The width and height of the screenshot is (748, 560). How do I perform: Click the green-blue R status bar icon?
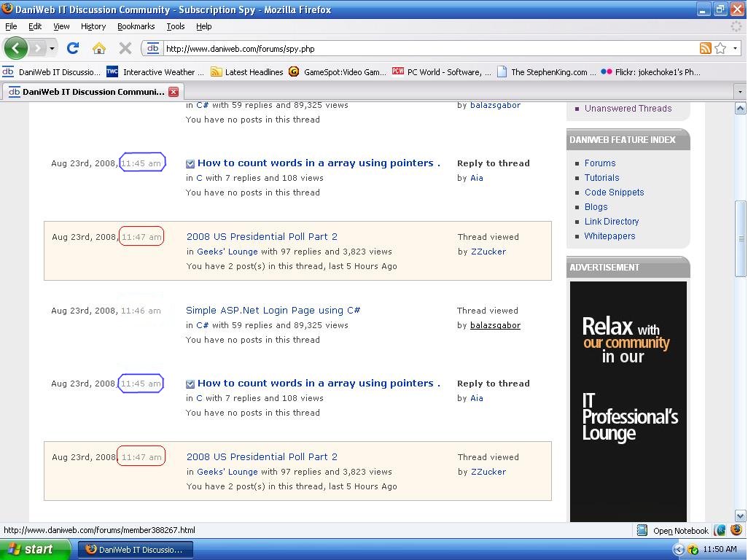click(x=720, y=530)
